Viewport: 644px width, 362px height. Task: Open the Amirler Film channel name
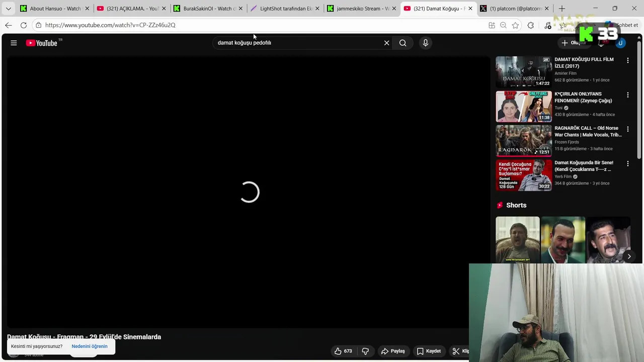tap(566, 73)
